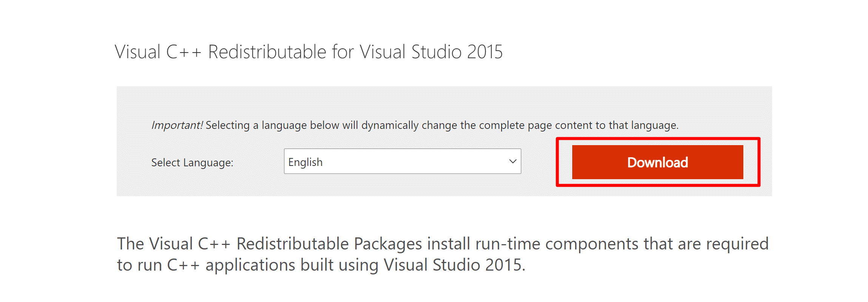Click 'Visual Studio 2015.' ending the description

tap(454, 265)
